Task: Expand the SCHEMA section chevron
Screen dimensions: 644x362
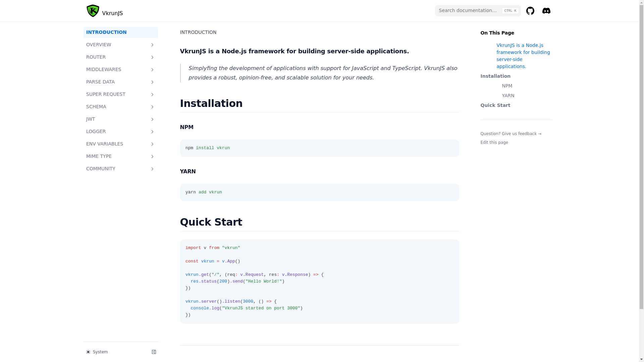Action: pos(152,107)
